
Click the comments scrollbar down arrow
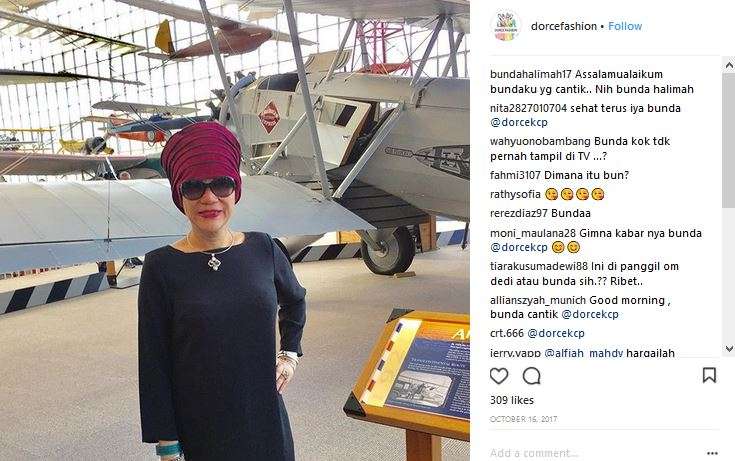tap(729, 348)
